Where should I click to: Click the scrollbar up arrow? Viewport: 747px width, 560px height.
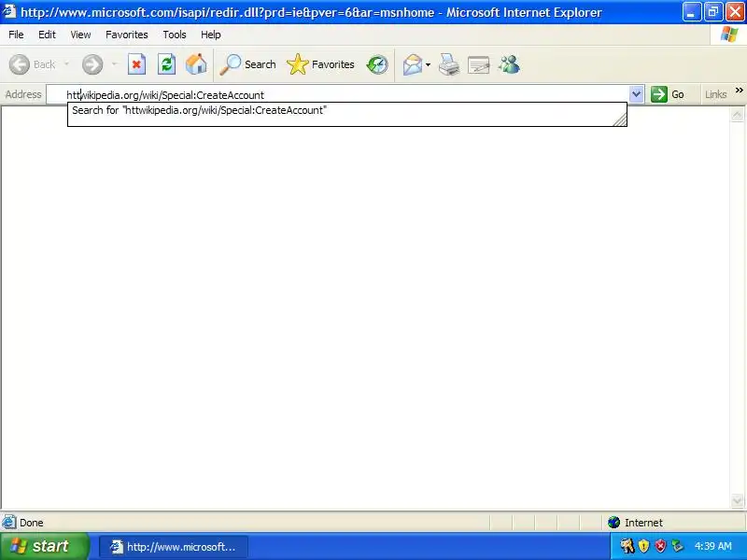click(737, 114)
